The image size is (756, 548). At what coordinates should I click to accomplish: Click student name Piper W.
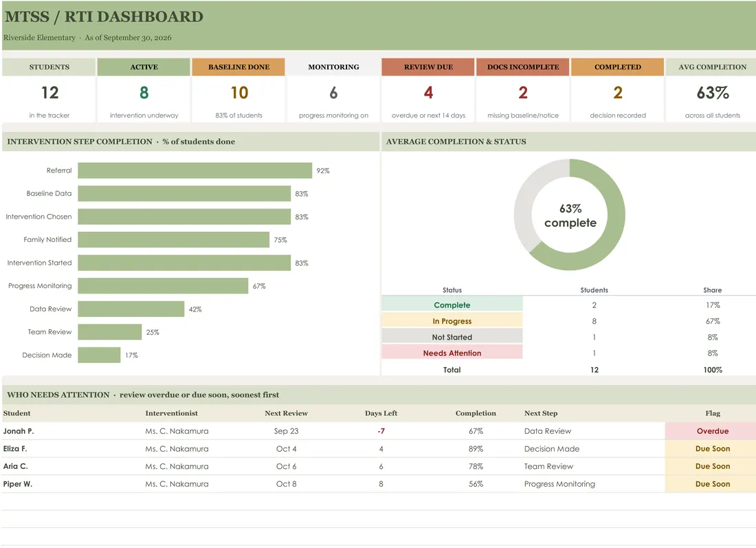pos(17,484)
